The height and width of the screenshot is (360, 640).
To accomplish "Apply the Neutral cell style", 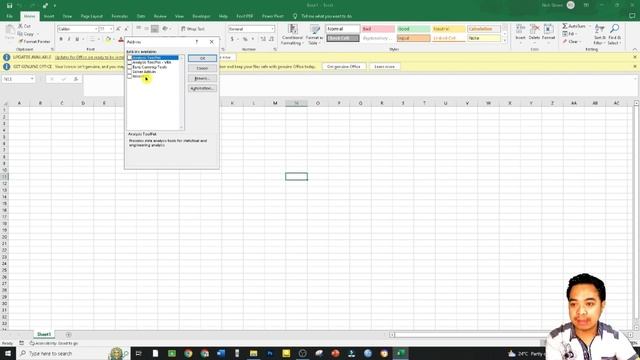I will [x=449, y=29].
